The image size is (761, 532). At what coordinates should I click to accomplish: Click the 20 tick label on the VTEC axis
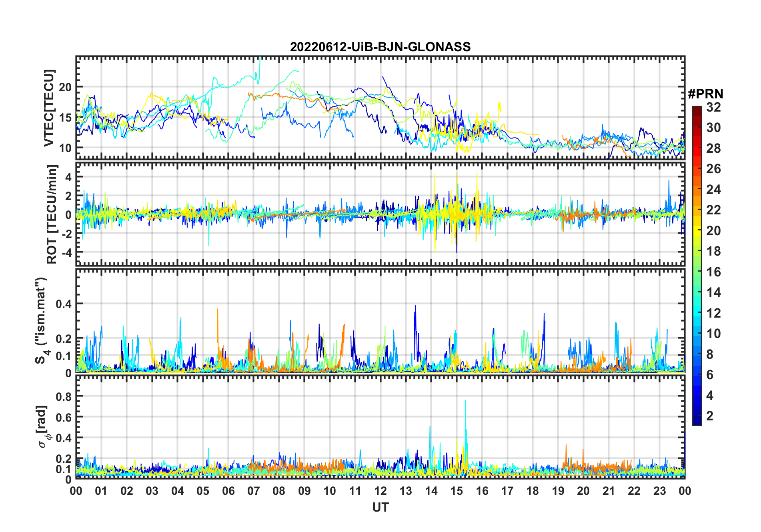[65, 87]
